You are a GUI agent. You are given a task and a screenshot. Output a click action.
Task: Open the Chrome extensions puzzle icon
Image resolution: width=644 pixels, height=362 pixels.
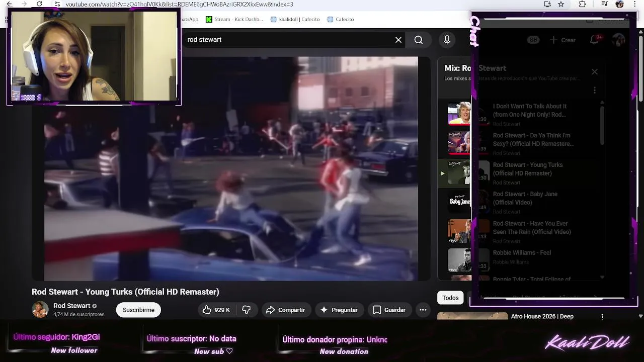pyautogui.click(x=583, y=4)
